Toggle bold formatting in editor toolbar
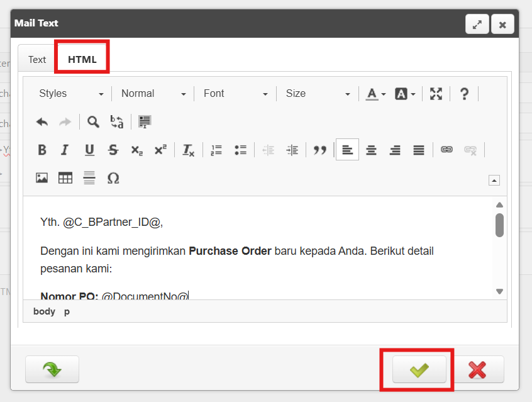The image size is (532, 402). click(42, 150)
